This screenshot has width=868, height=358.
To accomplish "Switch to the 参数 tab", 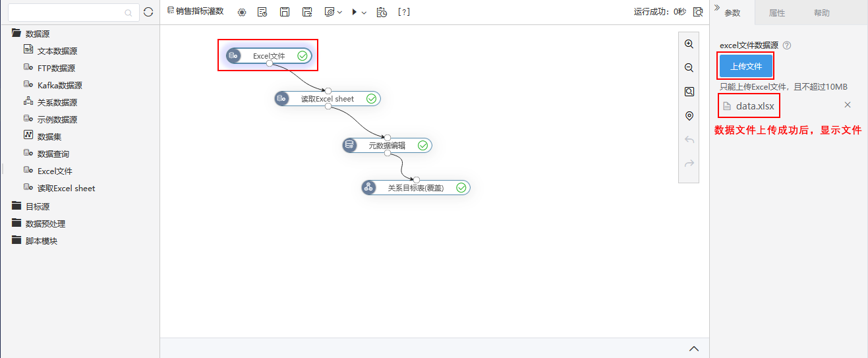I will pos(733,13).
